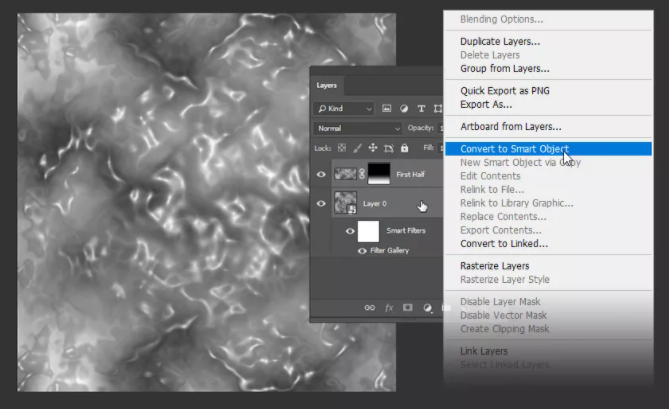Click the new adjustment layer icon

pos(427,308)
